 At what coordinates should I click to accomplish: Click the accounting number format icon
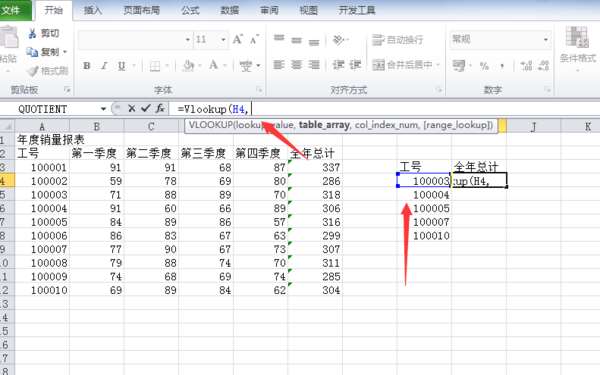click(458, 65)
